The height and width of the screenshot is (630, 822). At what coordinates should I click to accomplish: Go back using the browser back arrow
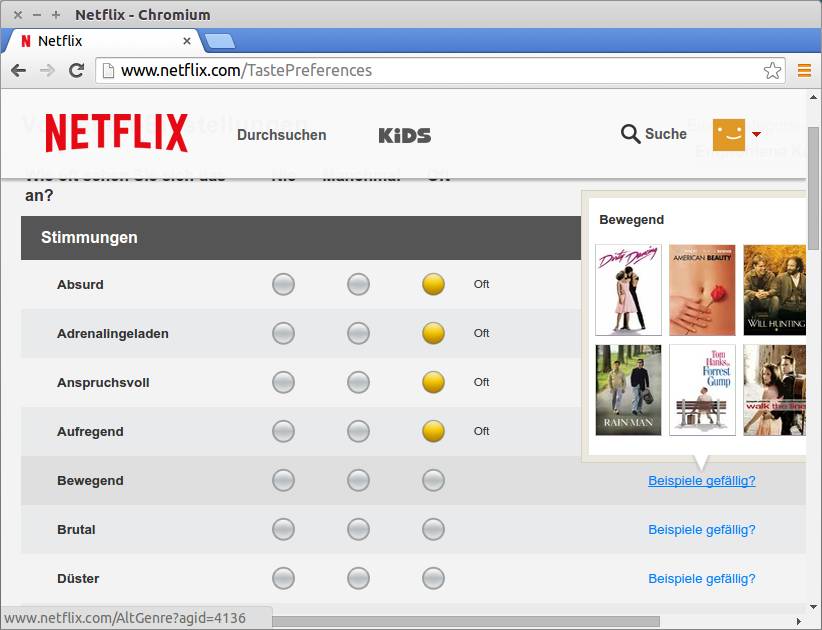[18, 70]
